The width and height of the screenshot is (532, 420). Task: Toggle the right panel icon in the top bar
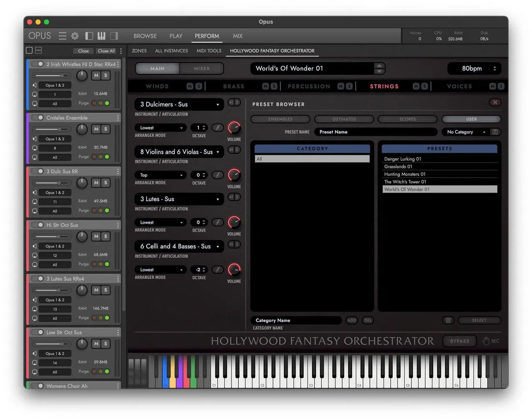pos(114,35)
